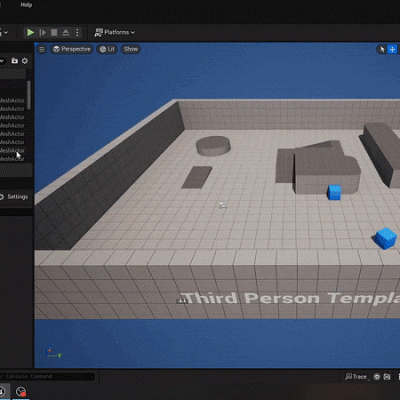Open Outliner settings gear icon
400x400 pixels.
click(x=25, y=61)
